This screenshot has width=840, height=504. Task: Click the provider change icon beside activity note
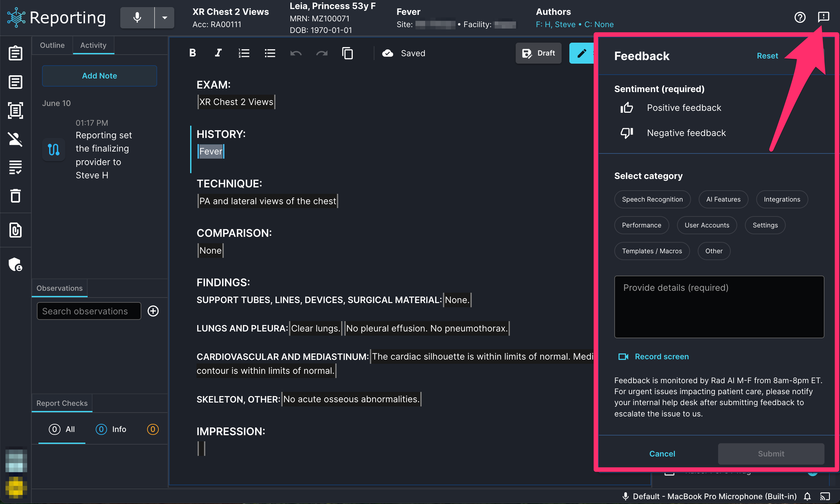[54, 150]
